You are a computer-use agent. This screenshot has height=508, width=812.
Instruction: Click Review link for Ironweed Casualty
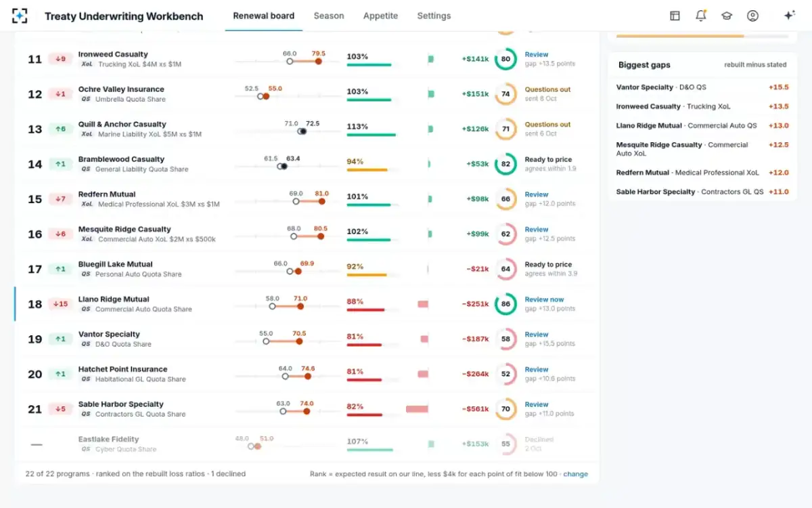coord(537,54)
